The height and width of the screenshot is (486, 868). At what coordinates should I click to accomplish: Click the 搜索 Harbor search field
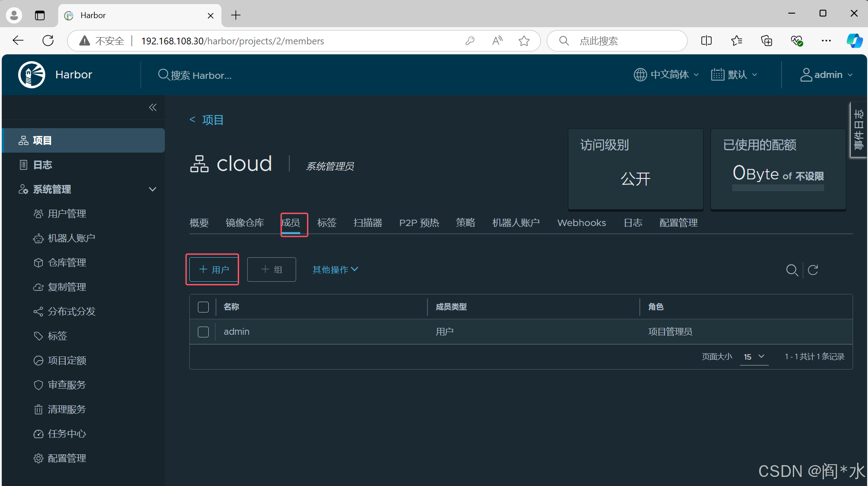point(201,75)
